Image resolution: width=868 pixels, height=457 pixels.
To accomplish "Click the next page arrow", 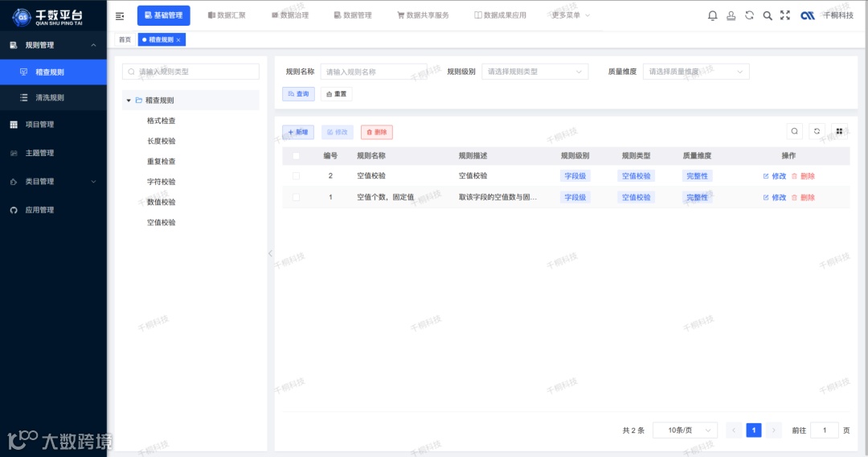I will tap(773, 430).
